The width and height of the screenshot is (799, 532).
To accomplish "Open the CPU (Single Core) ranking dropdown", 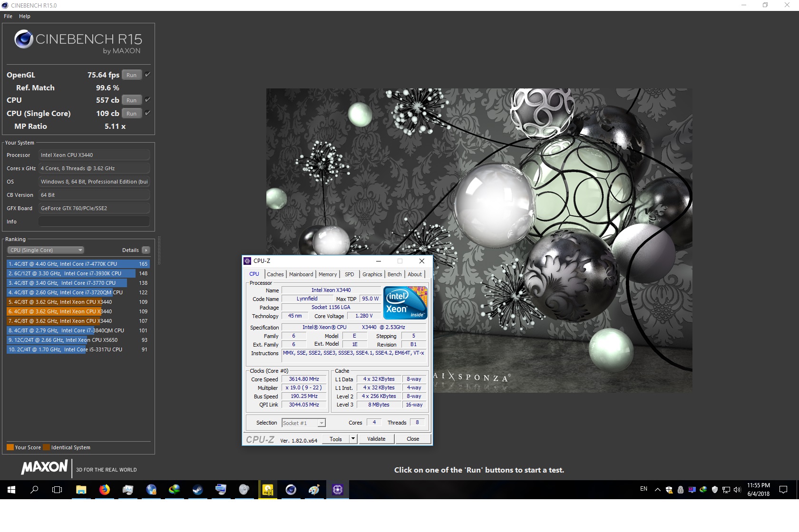I will click(46, 250).
